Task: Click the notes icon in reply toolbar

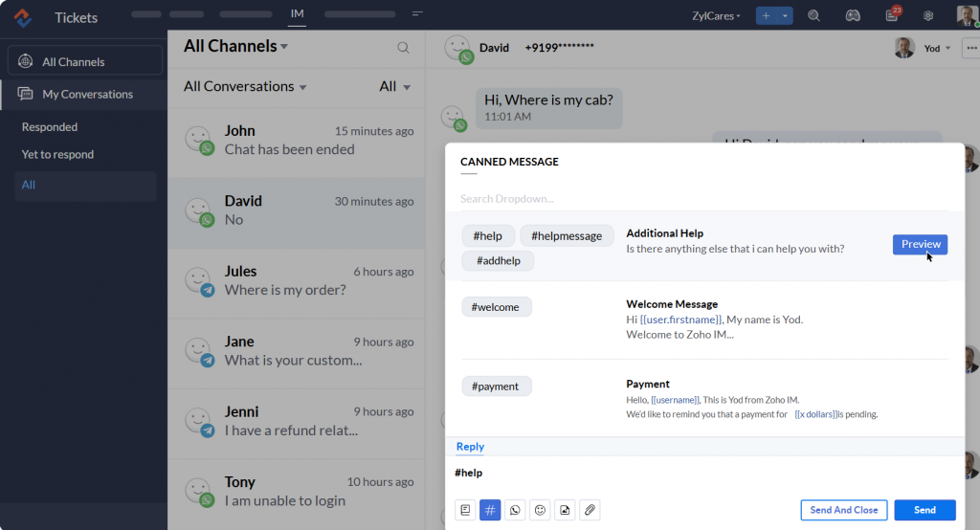Action: pos(465,510)
